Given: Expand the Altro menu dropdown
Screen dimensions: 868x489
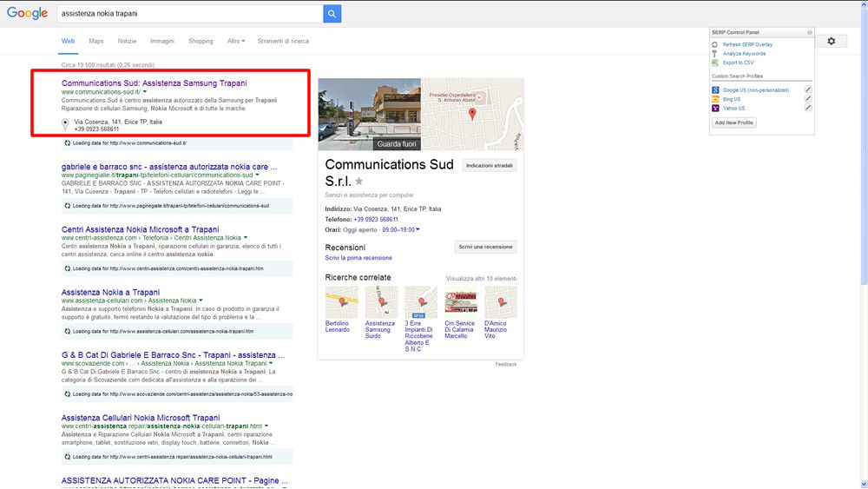Looking at the screenshot, I should pos(236,41).
